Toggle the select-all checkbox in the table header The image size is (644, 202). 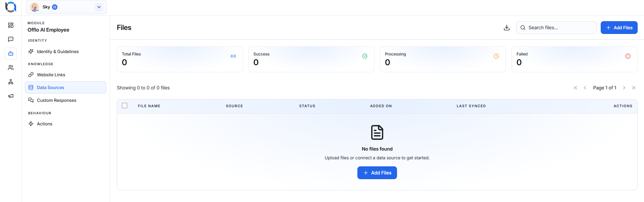pyautogui.click(x=125, y=106)
